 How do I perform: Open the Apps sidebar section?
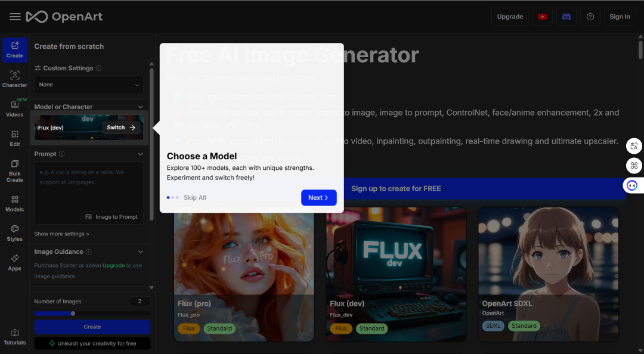(15, 263)
